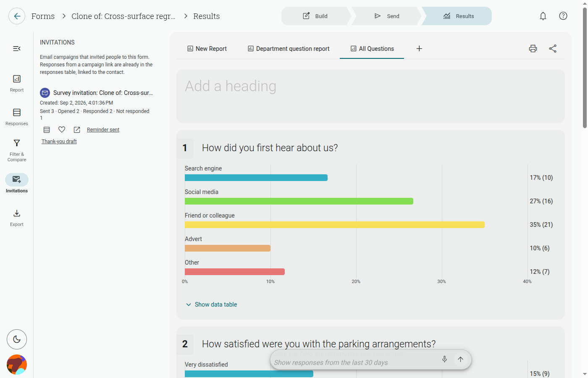Select the All Questions tab
This screenshot has height=378, width=588.
pos(372,49)
